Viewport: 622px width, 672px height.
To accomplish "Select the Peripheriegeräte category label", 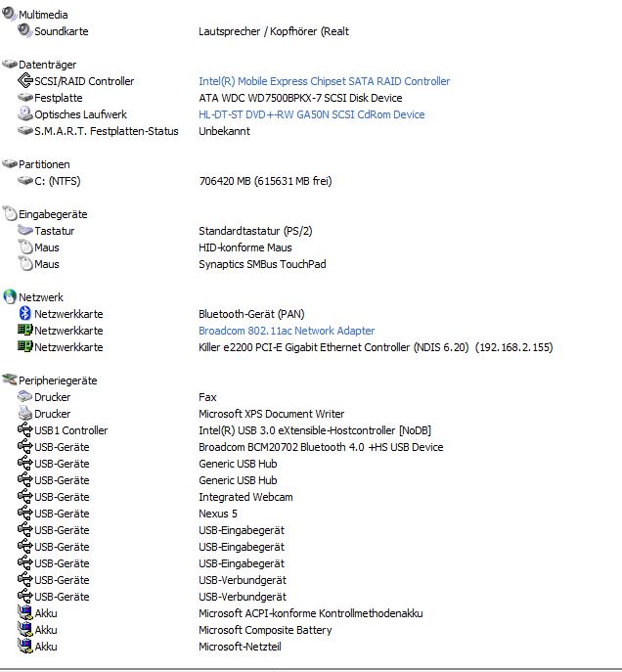I will tap(58, 381).
